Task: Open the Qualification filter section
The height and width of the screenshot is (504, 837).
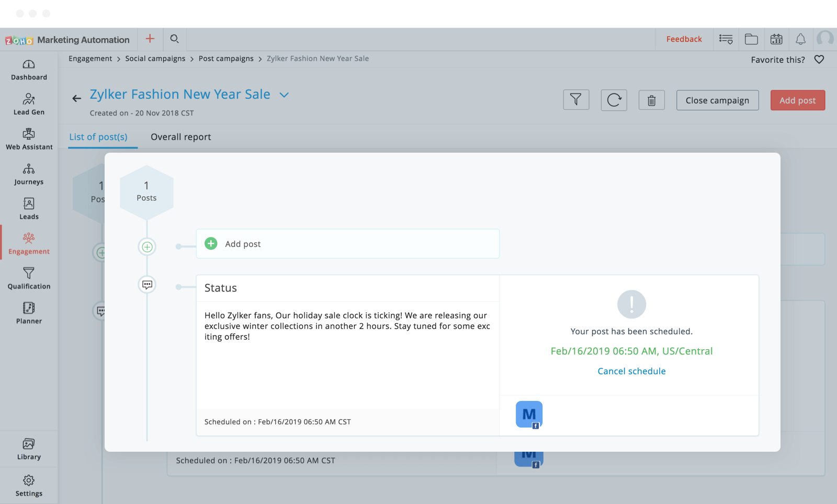Action: coord(28,277)
